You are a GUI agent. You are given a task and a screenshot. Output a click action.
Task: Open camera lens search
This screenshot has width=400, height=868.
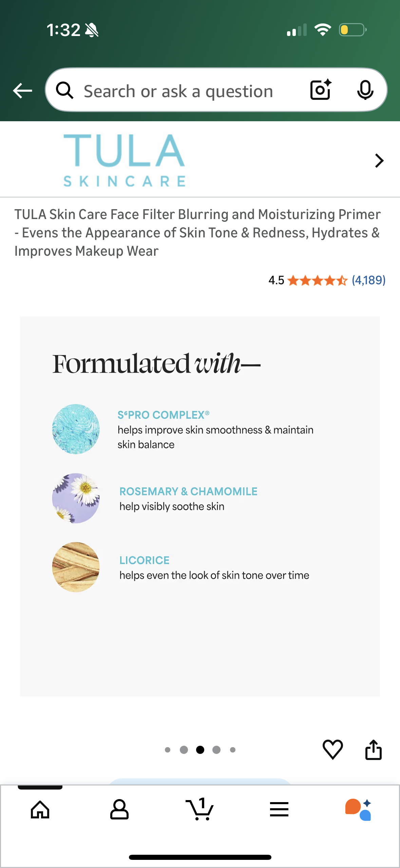(321, 90)
